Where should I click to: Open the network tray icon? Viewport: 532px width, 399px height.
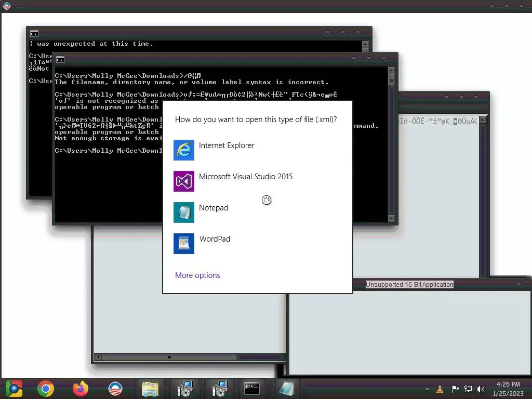pos(468,389)
